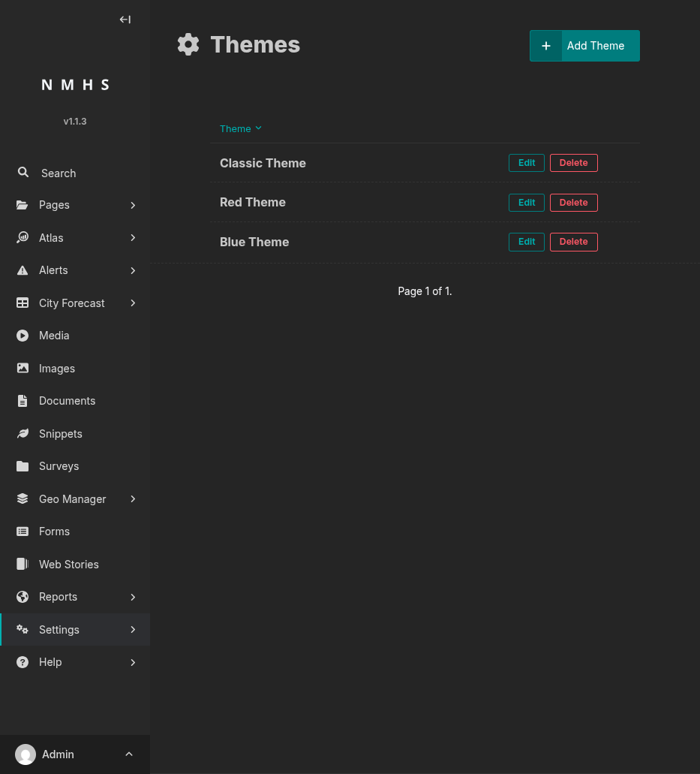Expand the Atlas submenu chevron

click(133, 237)
